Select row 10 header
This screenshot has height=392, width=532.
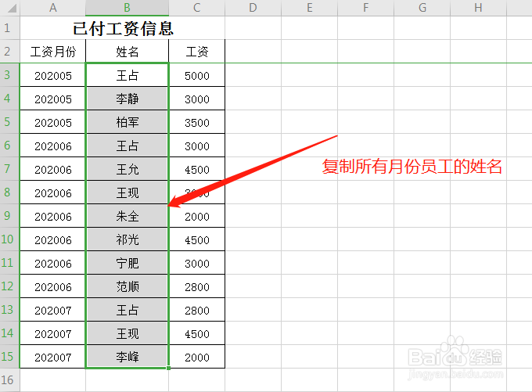coord(9,239)
